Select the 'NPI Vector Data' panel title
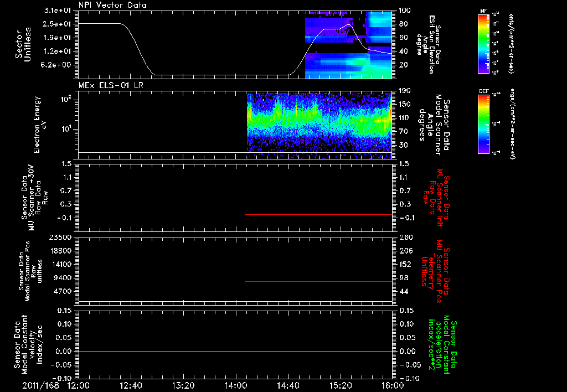The image size is (567, 392). (x=113, y=5)
